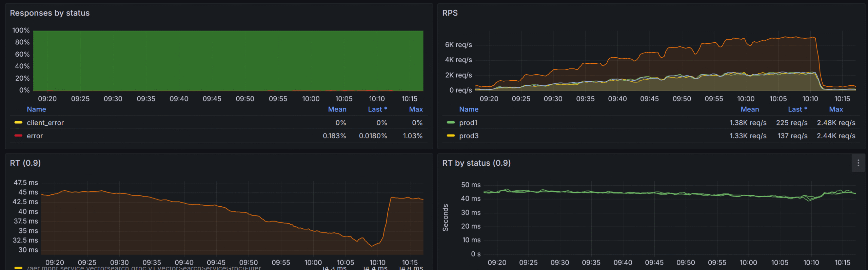
Task: Isolate the error series in the legend
Action: (x=35, y=136)
